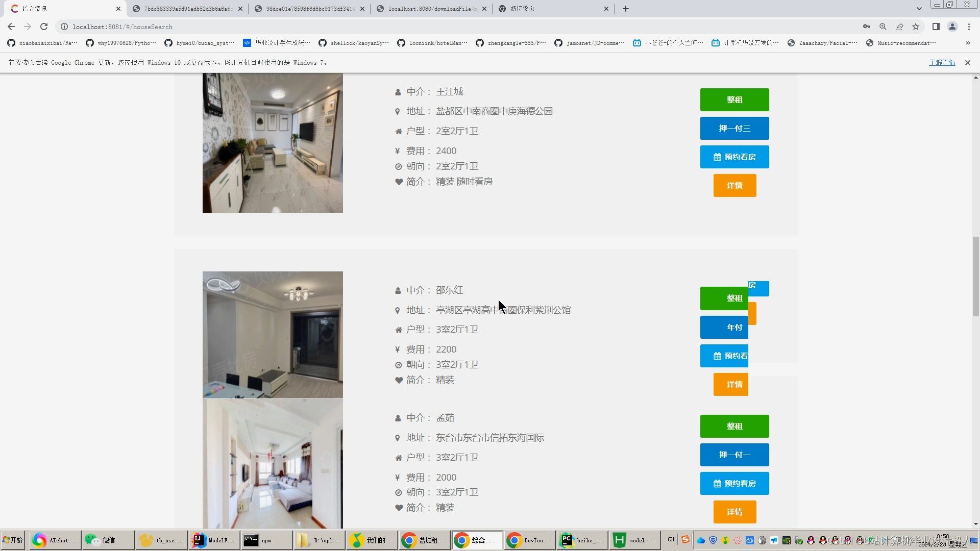
Task: Expand the hidden bookmarks overflow chevron
Action: tap(968, 43)
